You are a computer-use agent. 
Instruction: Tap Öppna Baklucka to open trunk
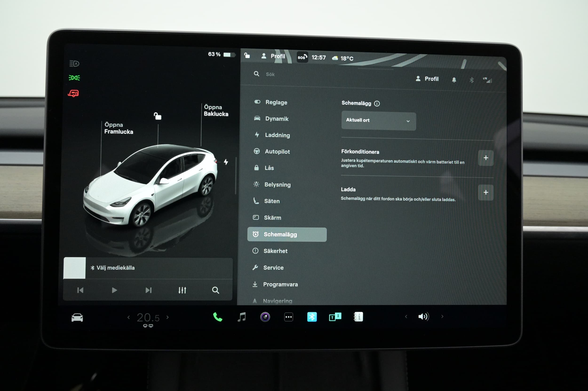point(216,111)
